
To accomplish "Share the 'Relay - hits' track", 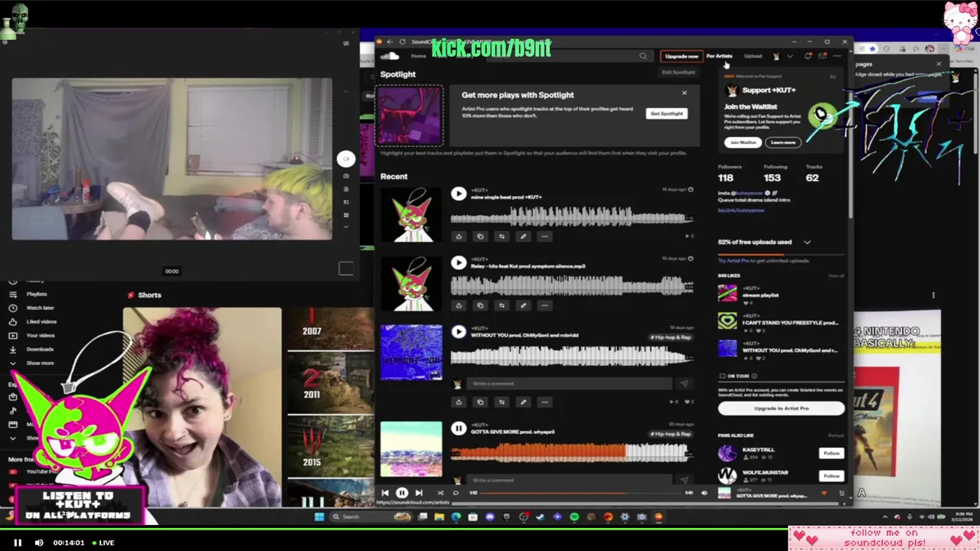I will (459, 305).
